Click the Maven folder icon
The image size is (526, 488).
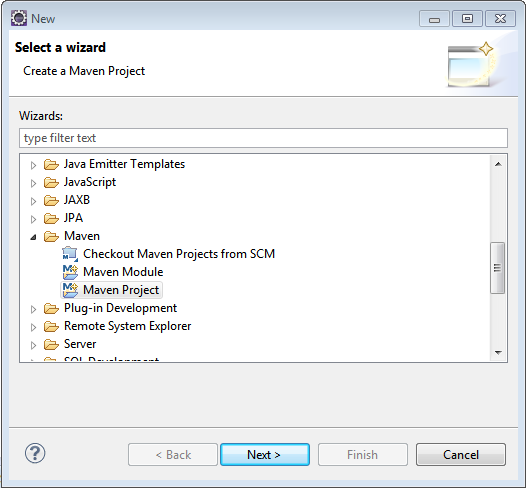(x=51, y=236)
